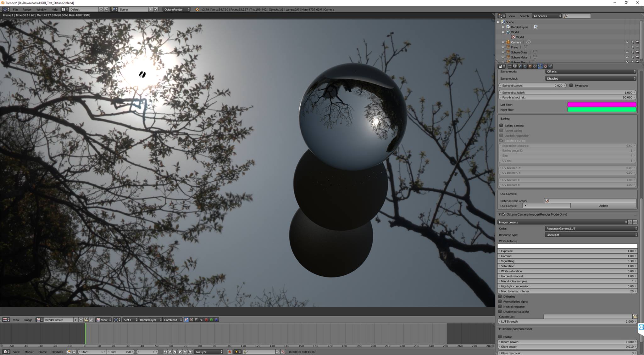
Task: Enable the Baking camera checkbox
Action: (x=501, y=126)
